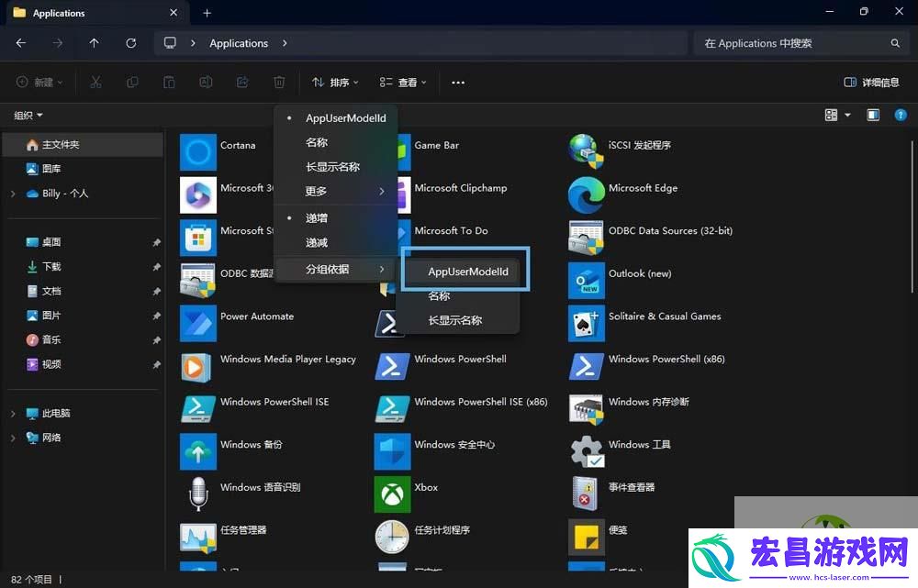The width and height of the screenshot is (918, 588).
Task: Open the Windows 内存诊断 icon
Action: click(x=586, y=408)
